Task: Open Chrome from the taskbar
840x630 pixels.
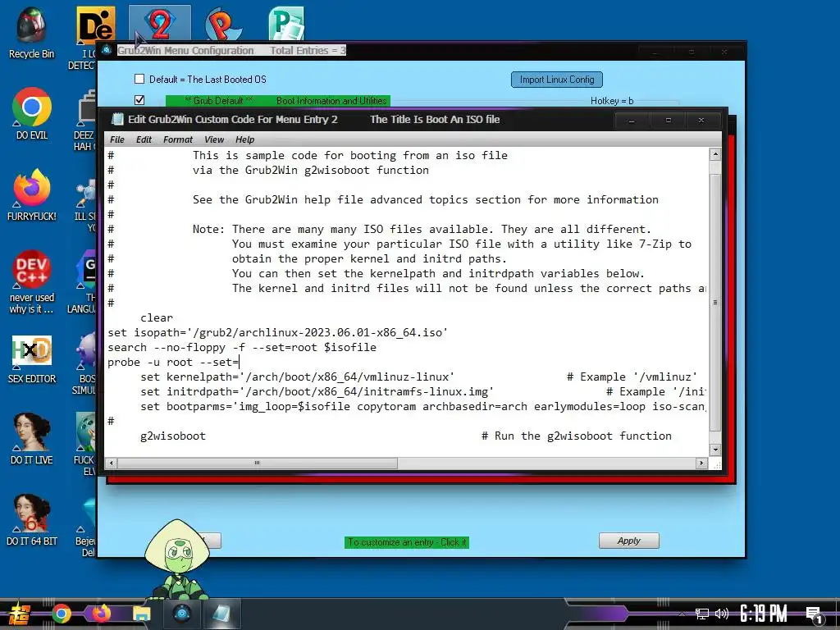Action: [x=61, y=614]
